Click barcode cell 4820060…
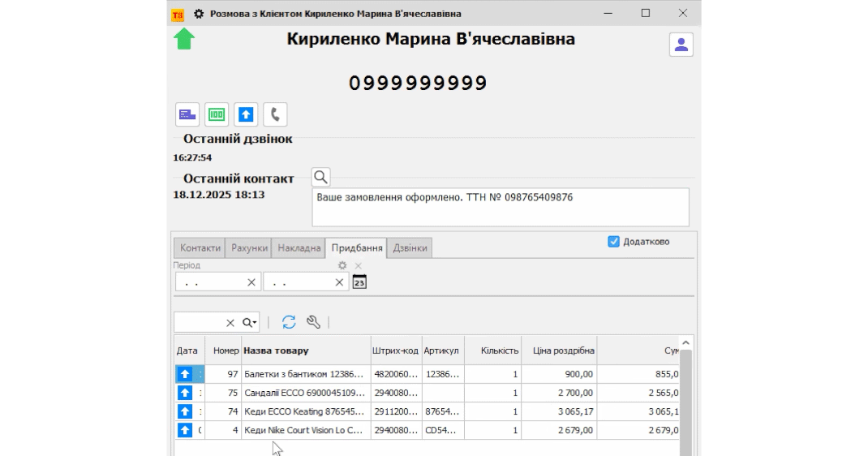The width and height of the screenshot is (868, 456). 397,374
